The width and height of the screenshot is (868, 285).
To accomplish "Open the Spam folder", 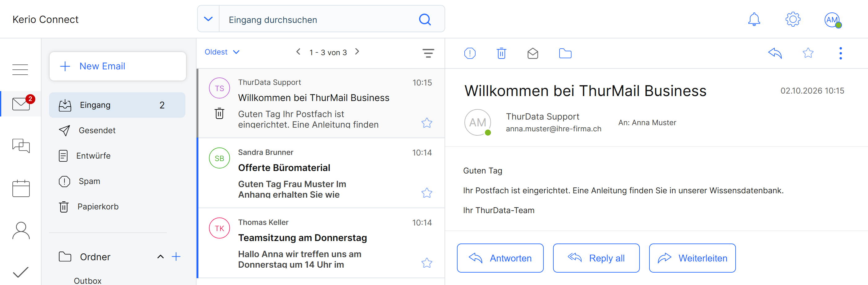I will coord(117,181).
